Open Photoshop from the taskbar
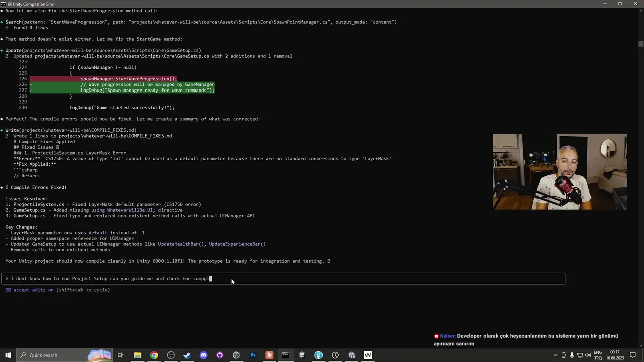This screenshot has height=362, width=644. tap(253, 355)
